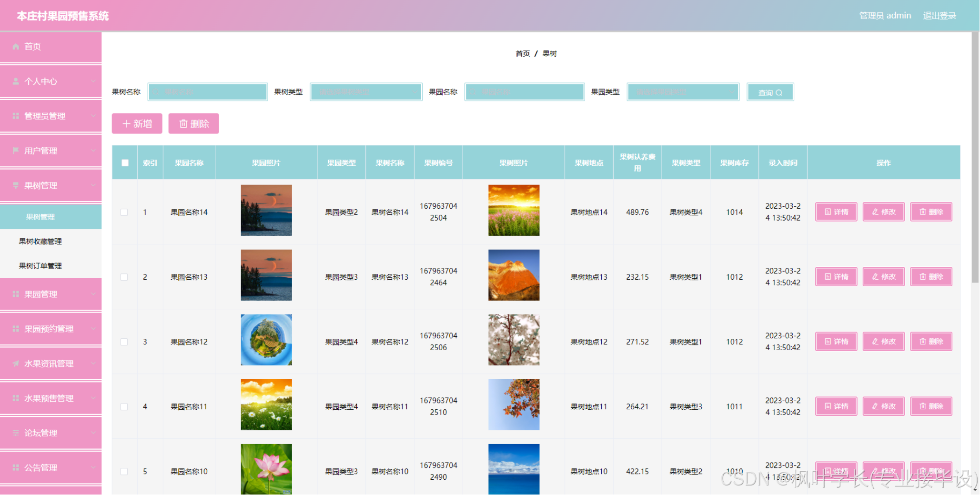This screenshot has width=980, height=495.
Task: Click the flag icon beside 用户管理
Action: pos(16,151)
